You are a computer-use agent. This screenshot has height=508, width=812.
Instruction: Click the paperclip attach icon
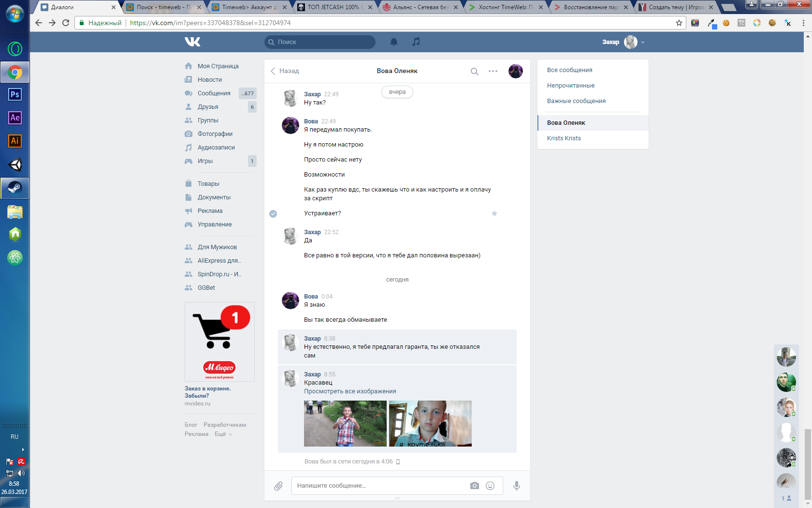(x=278, y=486)
